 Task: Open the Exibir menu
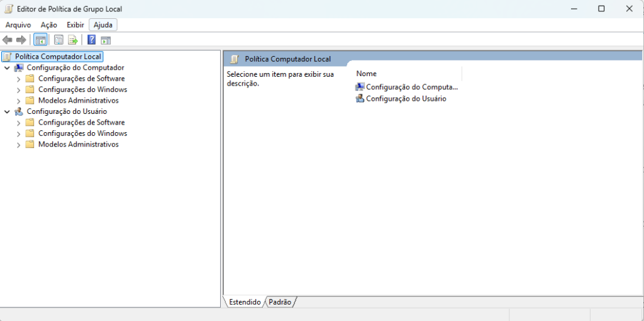tap(75, 25)
